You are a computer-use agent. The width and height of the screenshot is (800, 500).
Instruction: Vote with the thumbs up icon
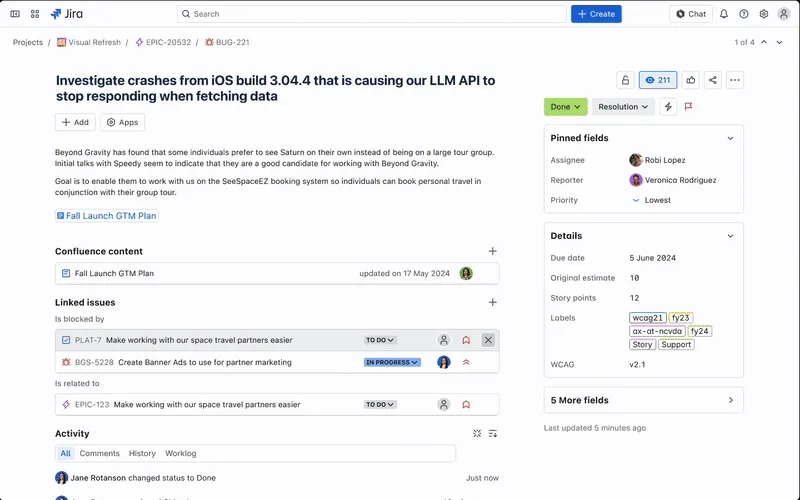690,80
